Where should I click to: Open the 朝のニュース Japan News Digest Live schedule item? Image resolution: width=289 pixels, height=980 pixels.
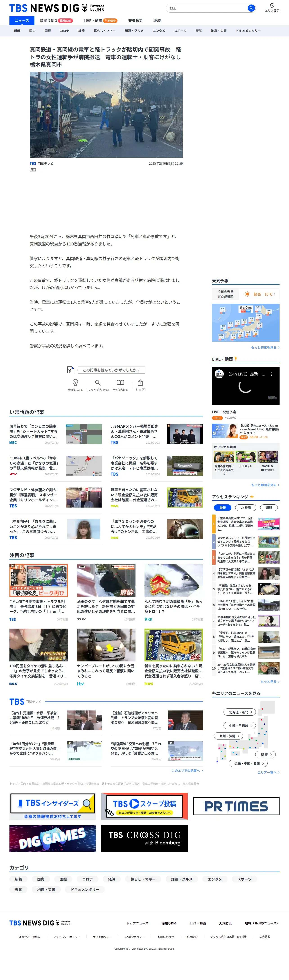(246, 432)
